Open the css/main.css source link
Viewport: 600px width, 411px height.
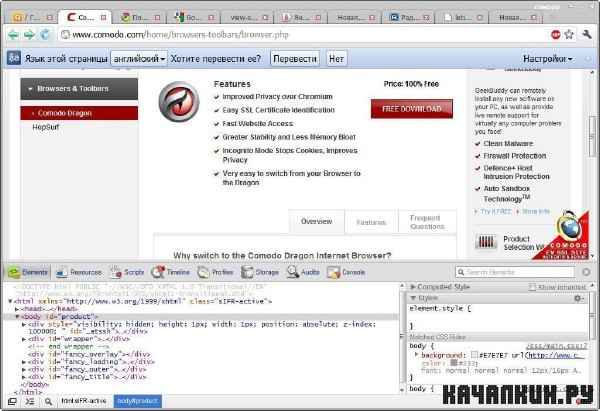click(x=556, y=346)
